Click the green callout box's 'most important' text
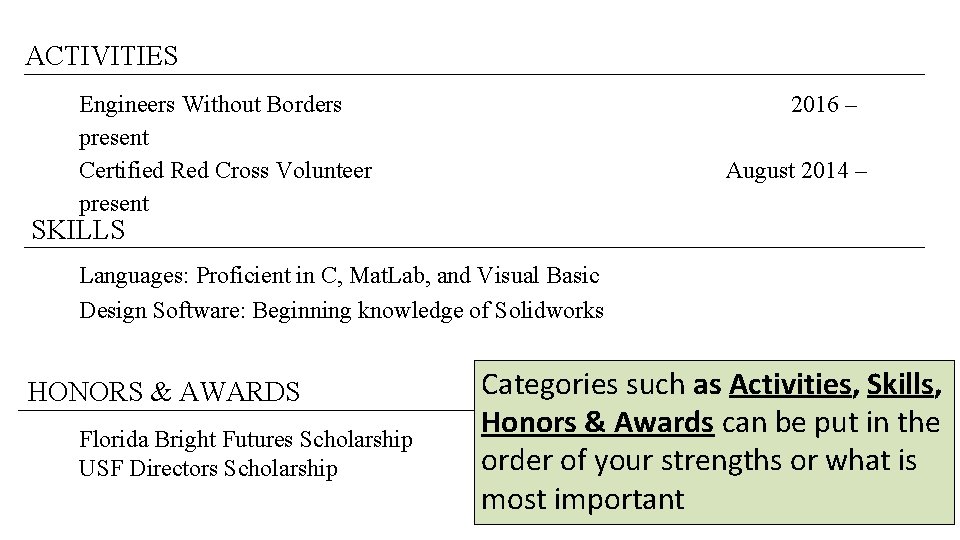The height and width of the screenshot is (540, 960). pyautogui.click(x=583, y=499)
